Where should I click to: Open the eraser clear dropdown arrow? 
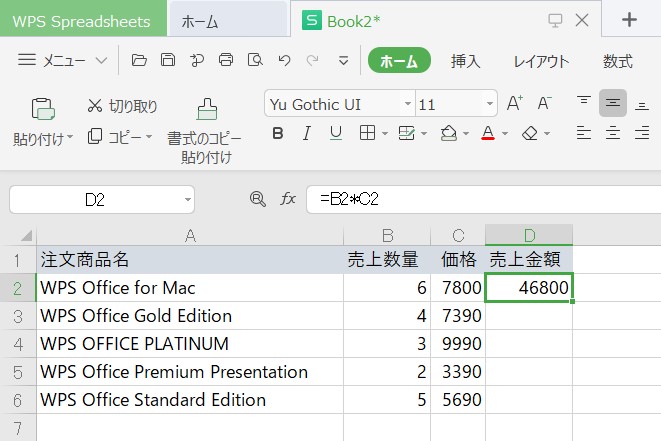(547, 134)
